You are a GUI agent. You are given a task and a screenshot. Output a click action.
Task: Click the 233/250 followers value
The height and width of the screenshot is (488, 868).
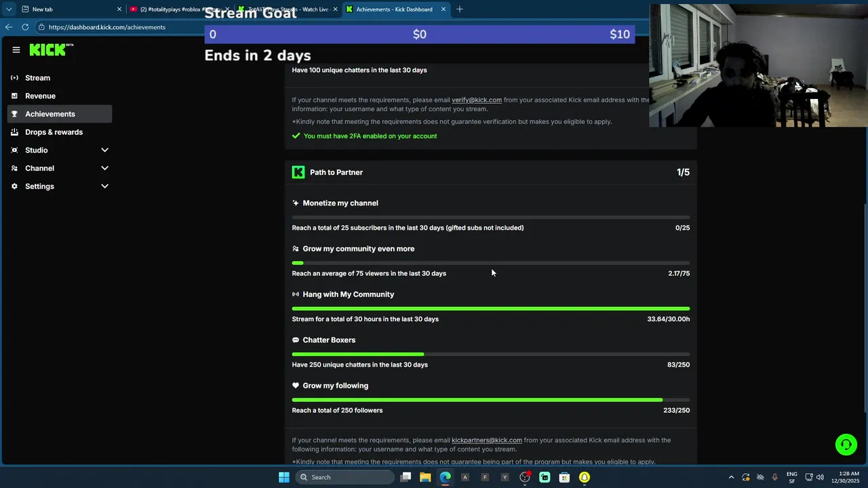[676, 410]
